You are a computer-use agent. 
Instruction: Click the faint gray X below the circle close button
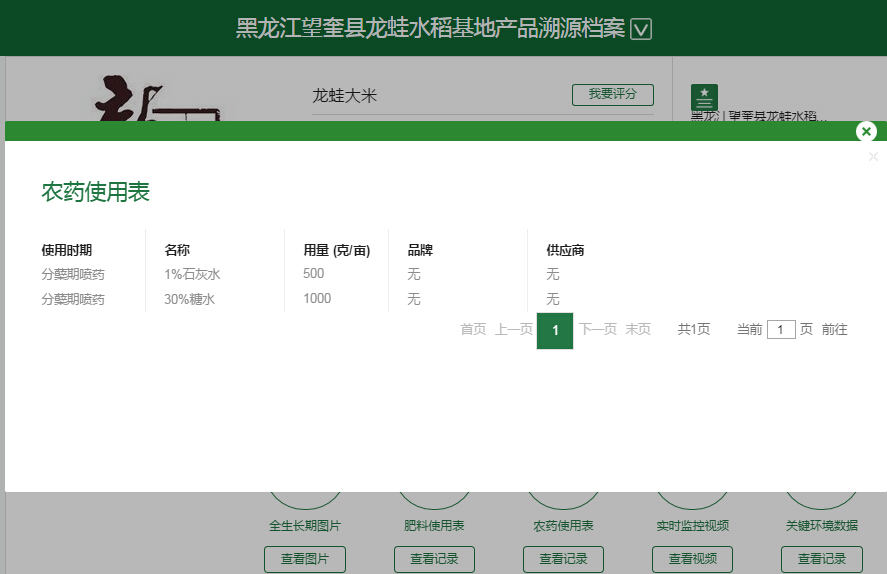point(873,157)
